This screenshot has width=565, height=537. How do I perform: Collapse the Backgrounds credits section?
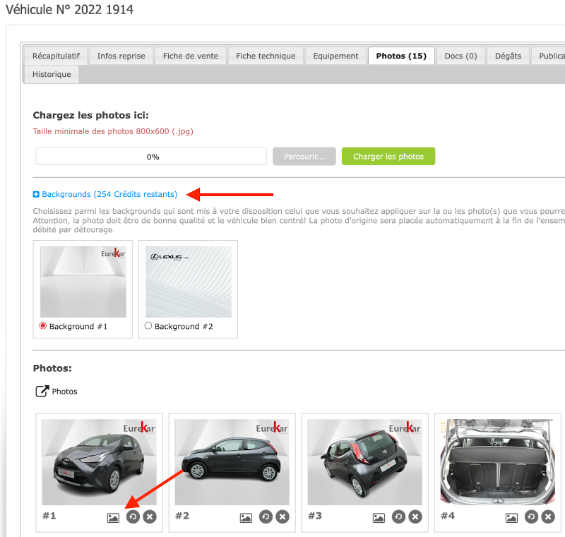[36, 194]
